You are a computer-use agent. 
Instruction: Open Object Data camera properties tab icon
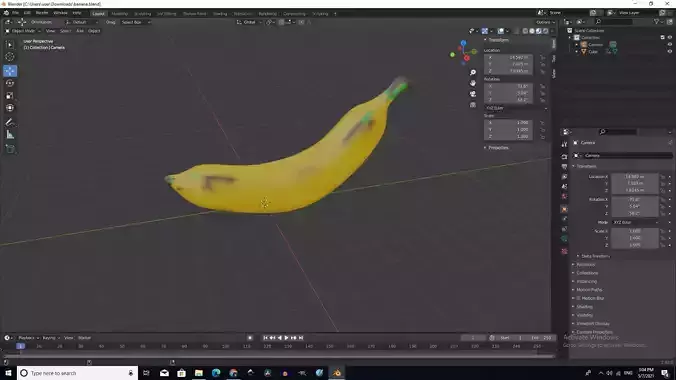[564, 239]
